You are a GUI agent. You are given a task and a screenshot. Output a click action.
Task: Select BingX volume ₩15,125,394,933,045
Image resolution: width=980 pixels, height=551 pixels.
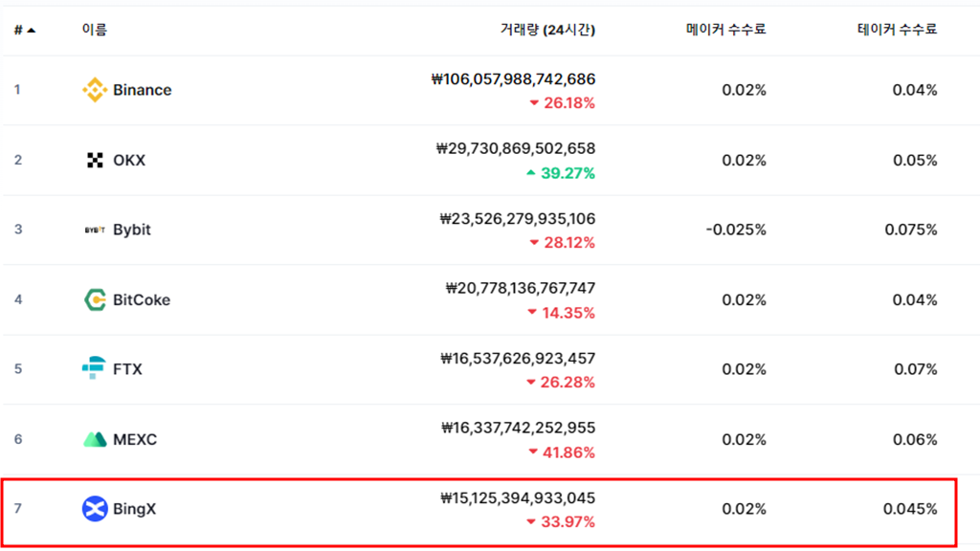(518, 497)
